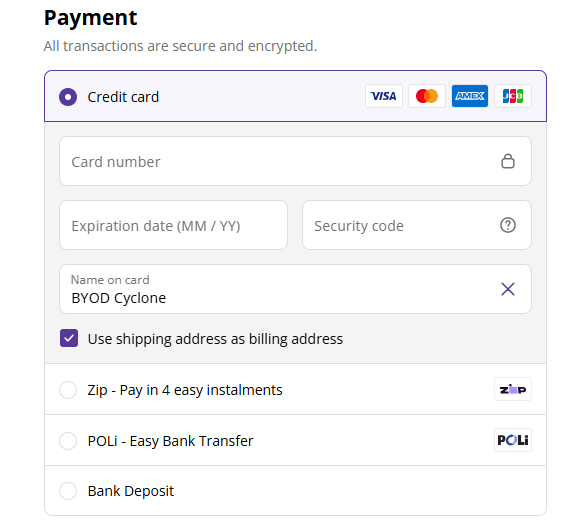Select the Bank Deposit radio button
578x526 pixels.
click(x=68, y=491)
